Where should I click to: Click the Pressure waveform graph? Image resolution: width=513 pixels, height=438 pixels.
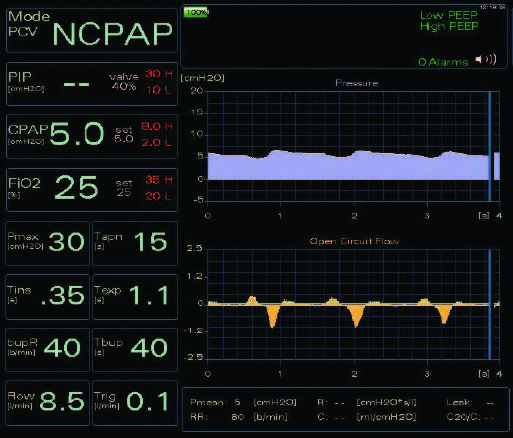point(353,146)
